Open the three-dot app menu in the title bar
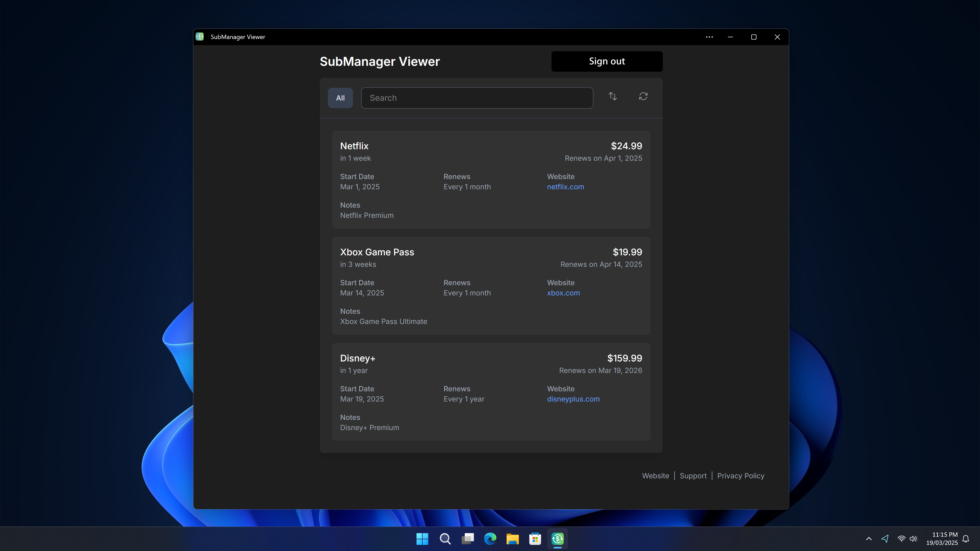 (709, 37)
